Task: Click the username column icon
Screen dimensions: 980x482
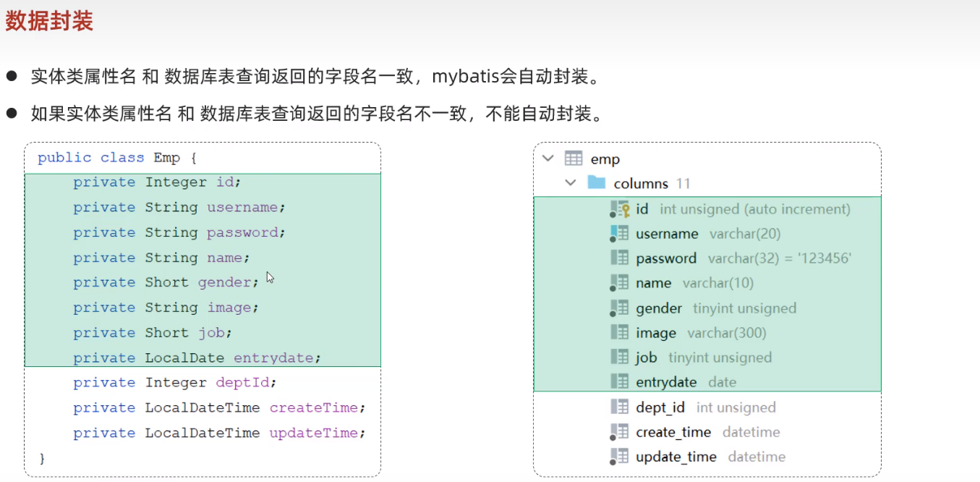Action: [x=620, y=234]
